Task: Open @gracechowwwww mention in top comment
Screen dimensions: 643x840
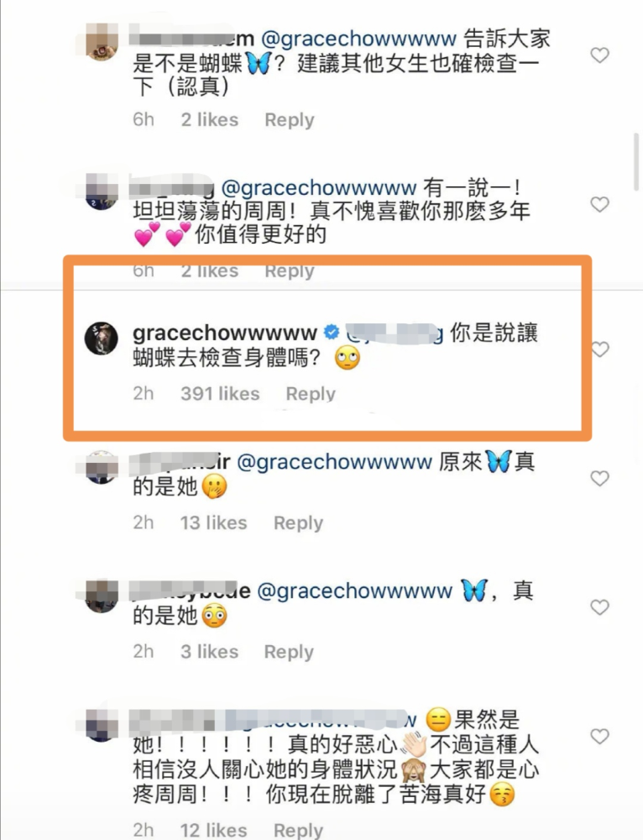Action: coord(358,39)
